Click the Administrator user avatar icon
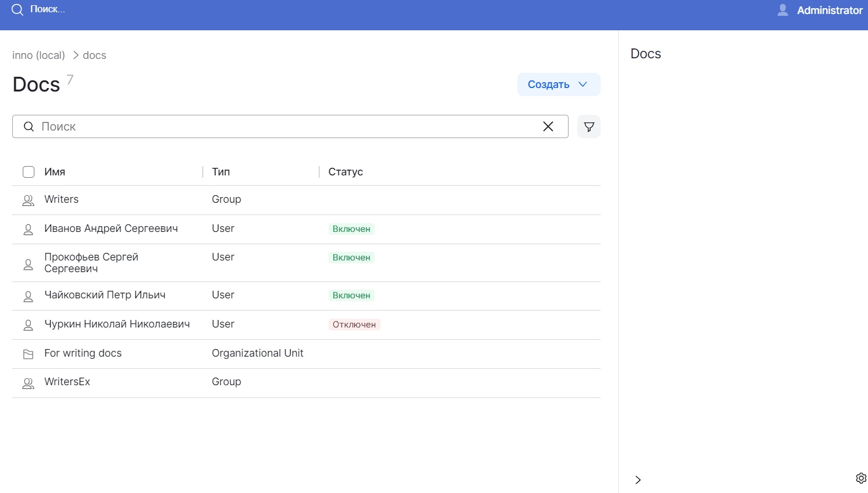 point(783,10)
